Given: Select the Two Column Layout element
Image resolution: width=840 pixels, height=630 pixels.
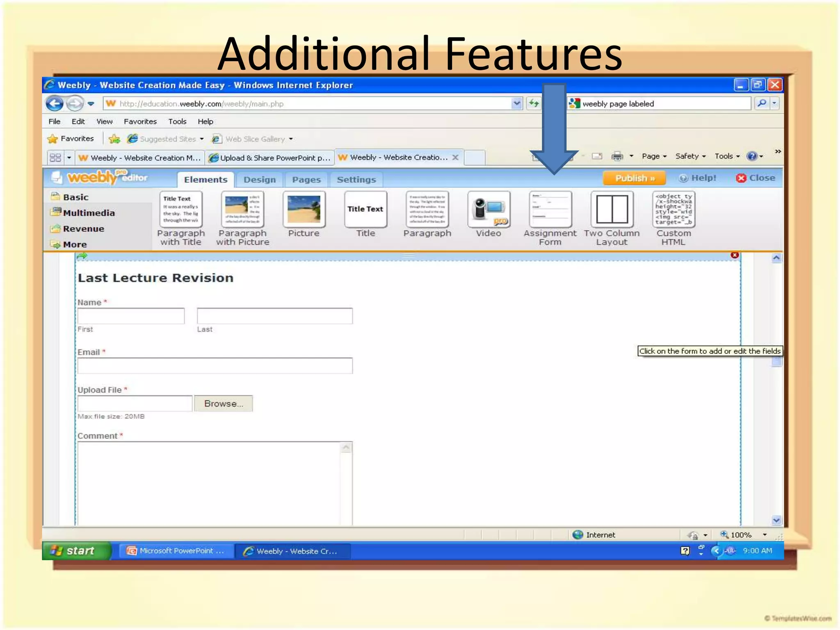Looking at the screenshot, I should 612,219.
